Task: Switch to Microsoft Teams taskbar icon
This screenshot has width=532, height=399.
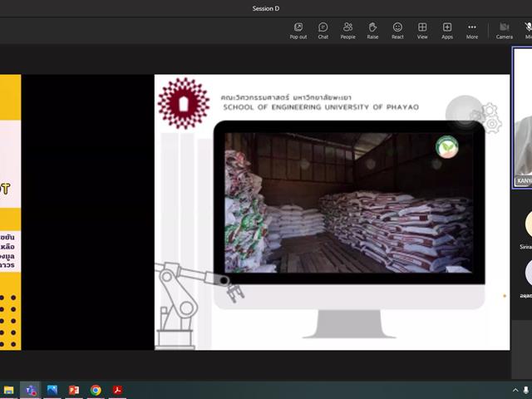Action: 31,390
